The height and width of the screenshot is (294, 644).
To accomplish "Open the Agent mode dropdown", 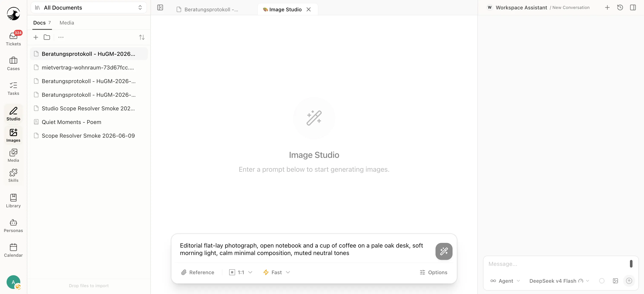I will (x=505, y=281).
